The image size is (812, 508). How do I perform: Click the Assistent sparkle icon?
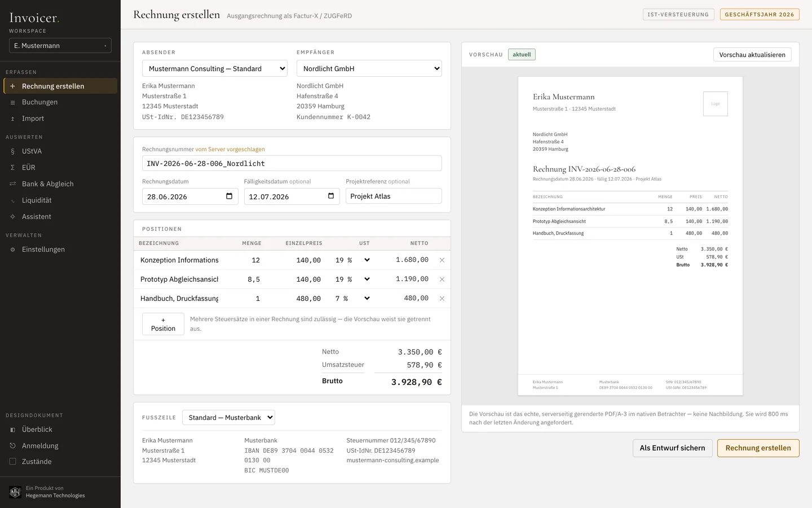12,217
